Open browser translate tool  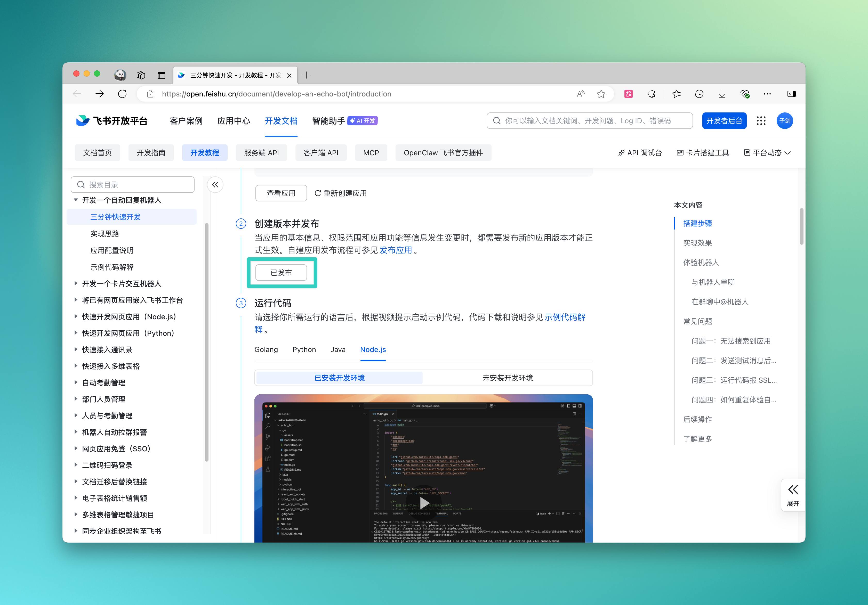629,94
